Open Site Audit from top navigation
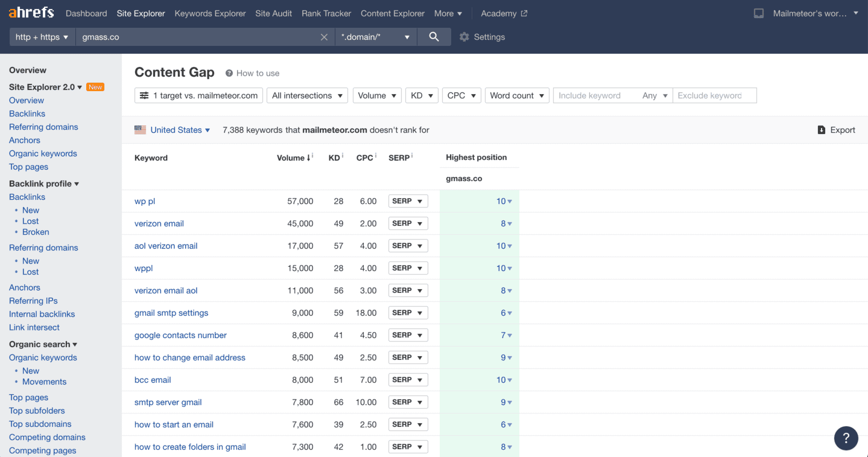Image resolution: width=868 pixels, height=457 pixels. tap(274, 13)
